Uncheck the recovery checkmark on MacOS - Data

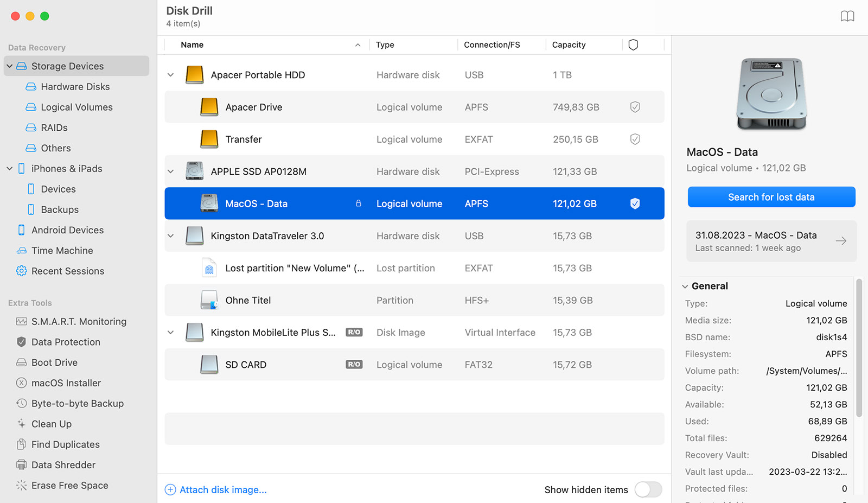[635, 203]
